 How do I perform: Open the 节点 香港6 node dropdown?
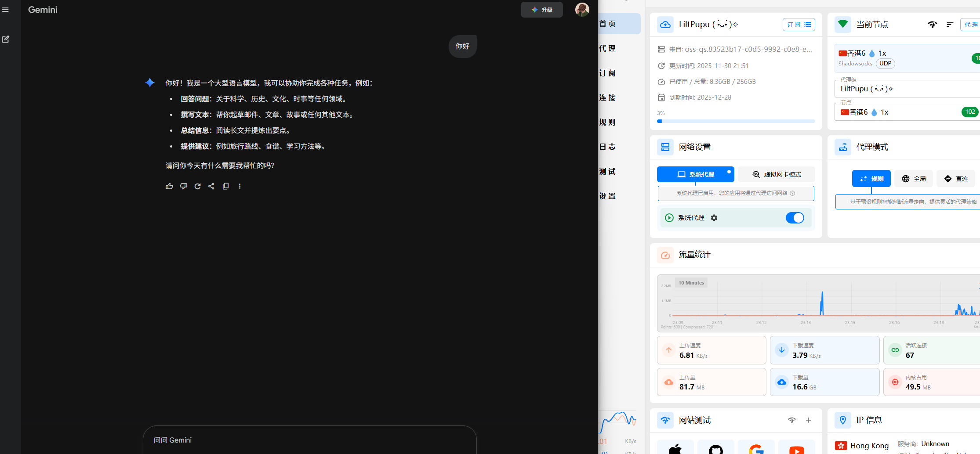[897, 112]
